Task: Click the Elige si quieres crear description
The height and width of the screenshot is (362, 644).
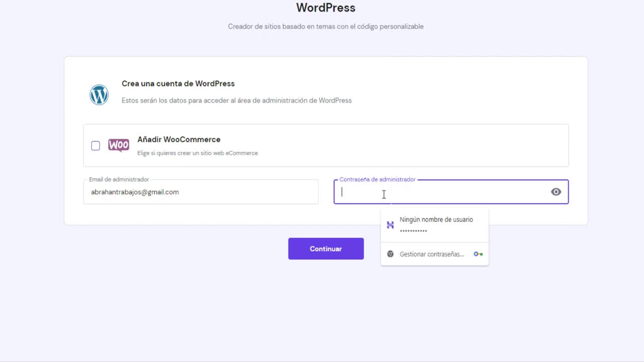Action: pos(198,153)
